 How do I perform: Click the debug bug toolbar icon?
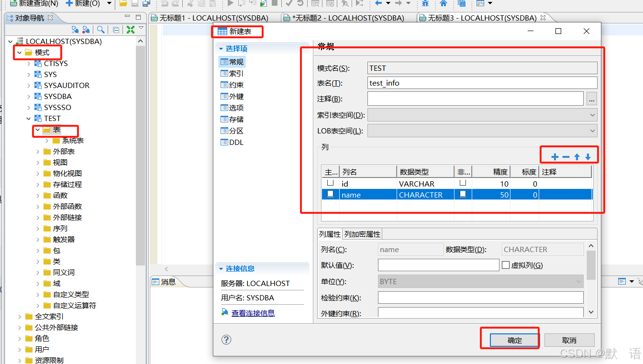(425, 4)
